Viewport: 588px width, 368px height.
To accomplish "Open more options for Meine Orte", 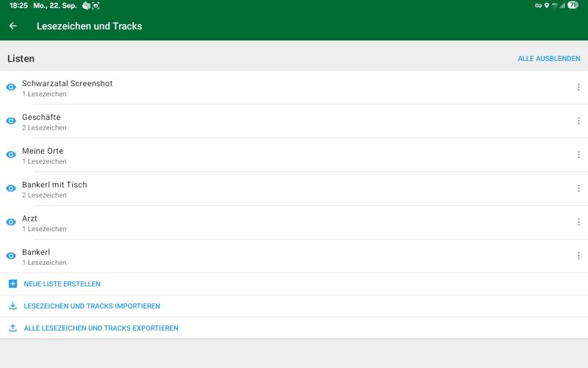I will coord(578,155).
